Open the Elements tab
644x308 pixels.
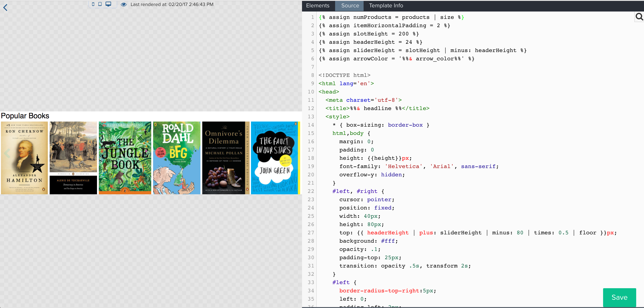[x=317, y=6]
